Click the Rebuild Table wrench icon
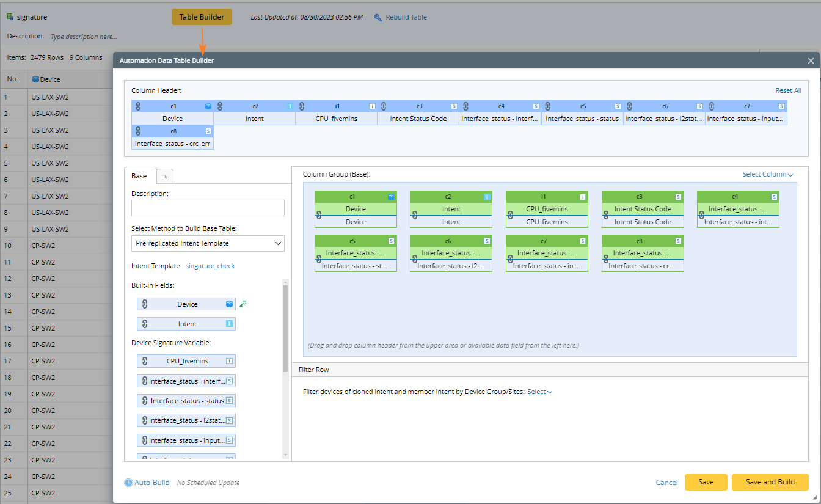821x504 pixels. pos(378,17)
